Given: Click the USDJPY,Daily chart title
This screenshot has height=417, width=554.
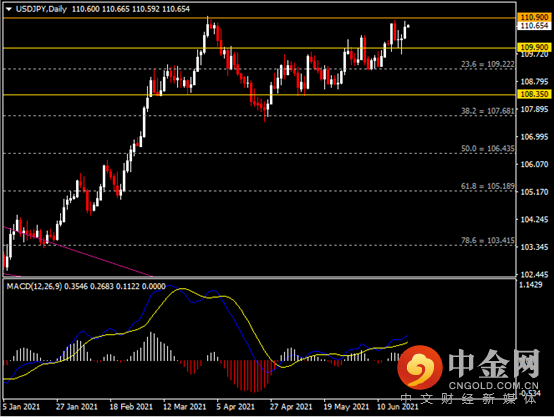Looking at the screenshot, I should coord(41,9).
